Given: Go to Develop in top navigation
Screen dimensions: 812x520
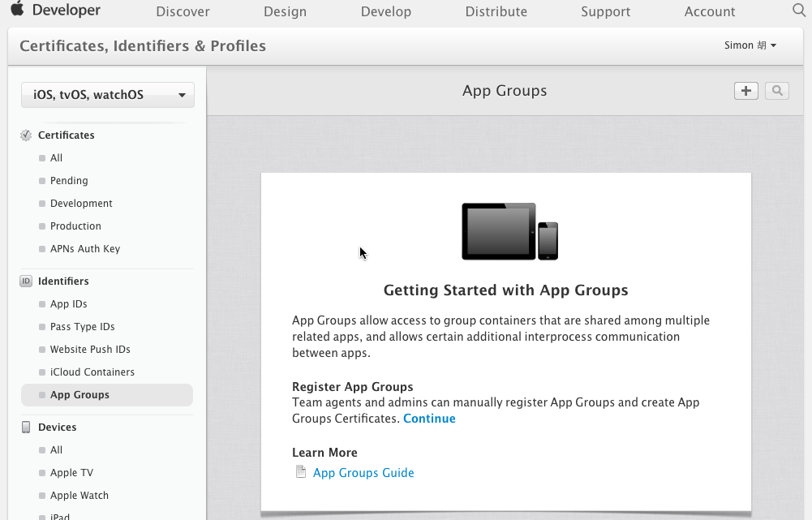Looking at the screenshot, I should tap(386, 11).
